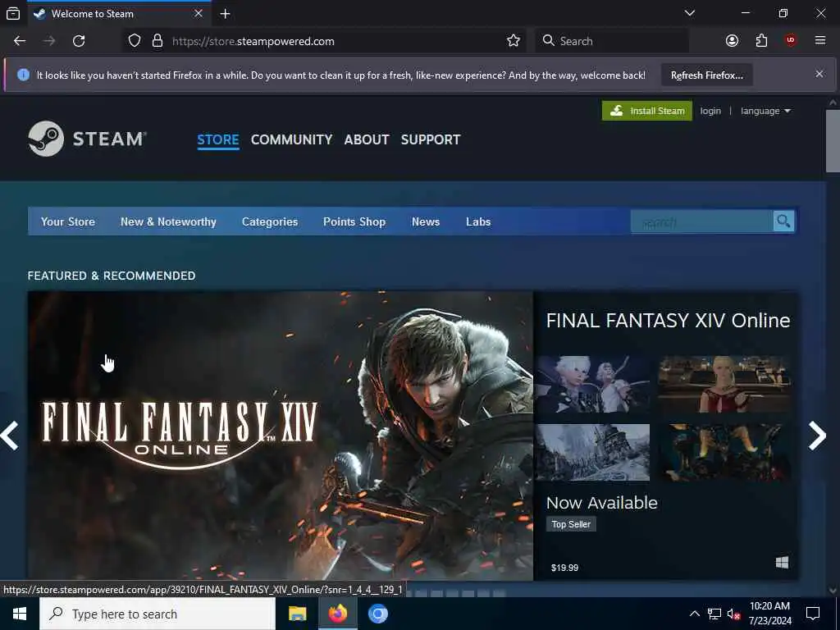Click the muted volume tray icon

(x=733, y=614)
